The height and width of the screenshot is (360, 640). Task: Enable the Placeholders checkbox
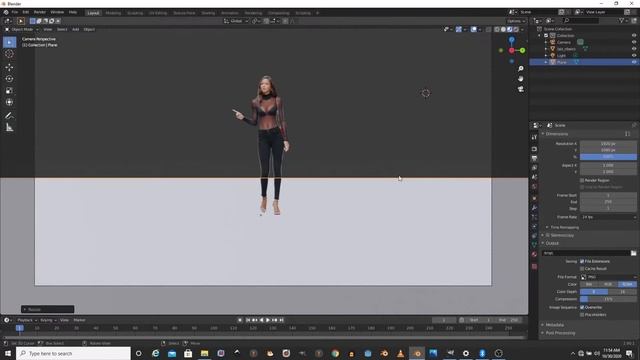(582, 315)
